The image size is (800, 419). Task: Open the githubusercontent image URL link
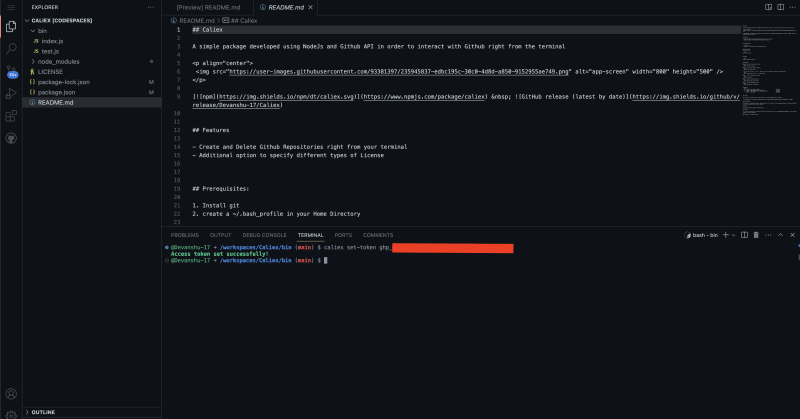pos(398,71)
